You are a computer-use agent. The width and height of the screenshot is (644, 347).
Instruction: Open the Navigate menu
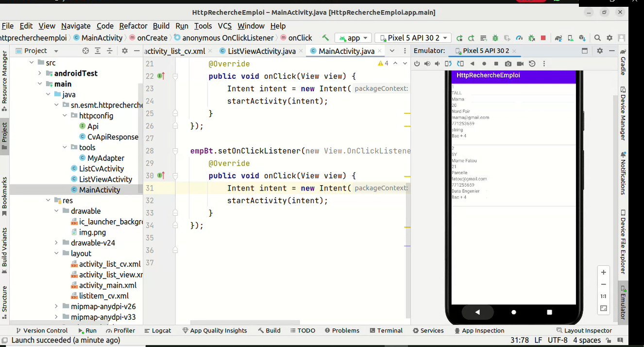pos(76,26)
